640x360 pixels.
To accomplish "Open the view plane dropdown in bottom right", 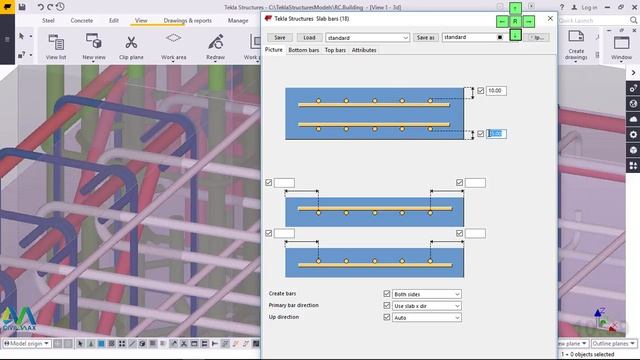I will 573,344.
